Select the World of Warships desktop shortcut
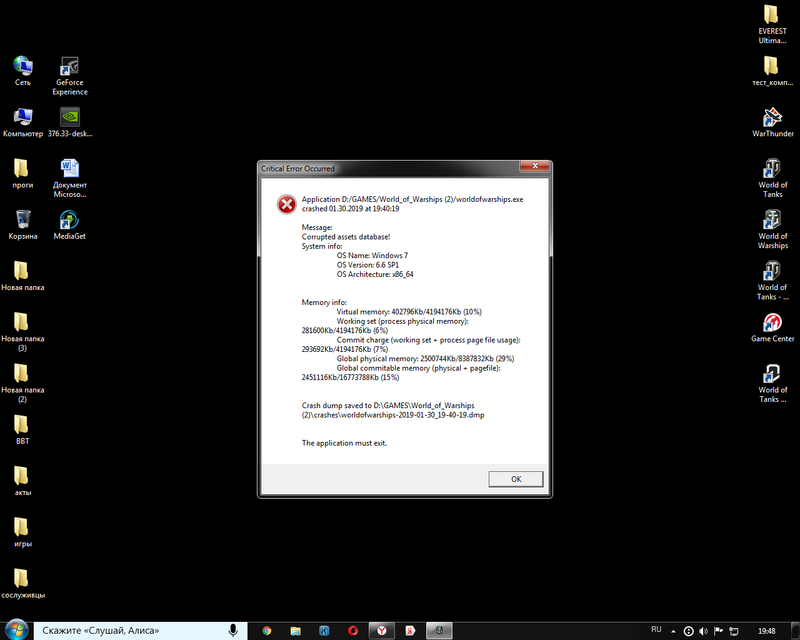The height and width of the screenshot is (640, 800). tap(772, 230)
